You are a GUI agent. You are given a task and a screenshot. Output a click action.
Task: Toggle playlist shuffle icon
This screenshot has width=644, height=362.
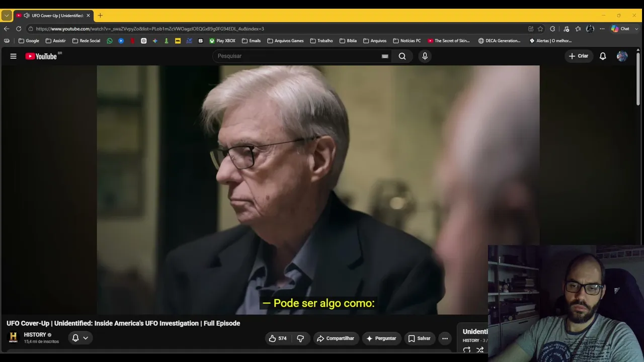pyautogui.click(x=480, y=350)
